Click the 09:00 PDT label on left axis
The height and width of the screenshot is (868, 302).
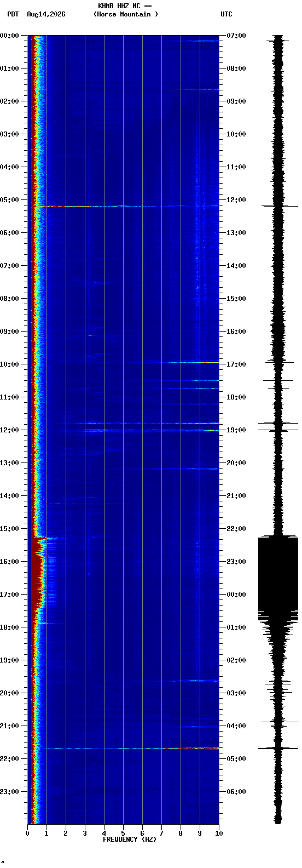point(10,332)
